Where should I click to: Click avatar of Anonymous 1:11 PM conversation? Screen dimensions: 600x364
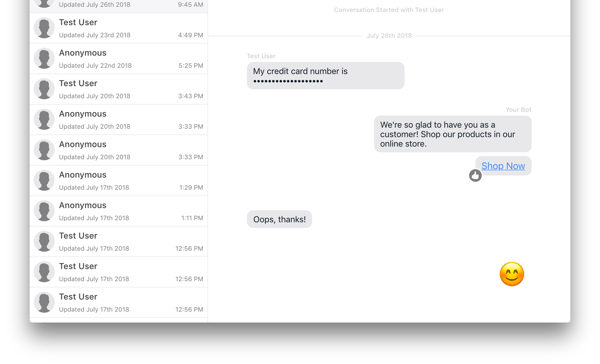[44, 211]
